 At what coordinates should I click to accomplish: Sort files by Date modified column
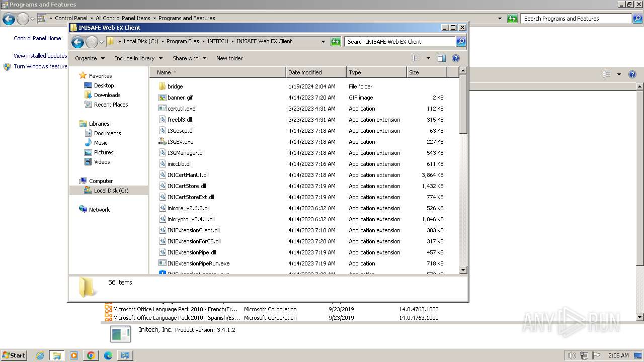pyautogui.click(x=316, y=72)
